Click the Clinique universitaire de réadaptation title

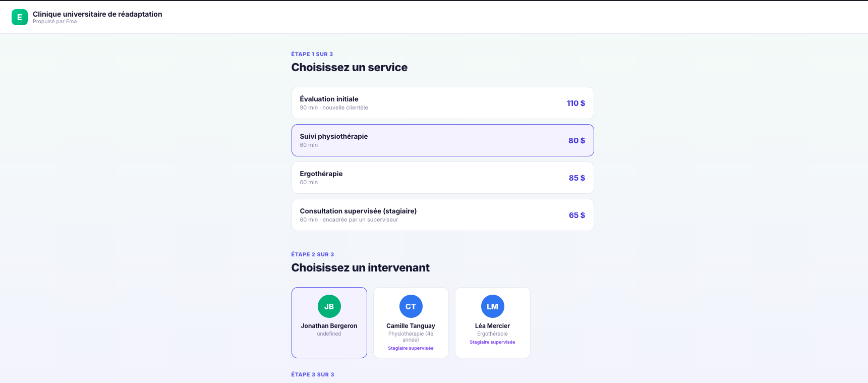(x=97, y=14)
